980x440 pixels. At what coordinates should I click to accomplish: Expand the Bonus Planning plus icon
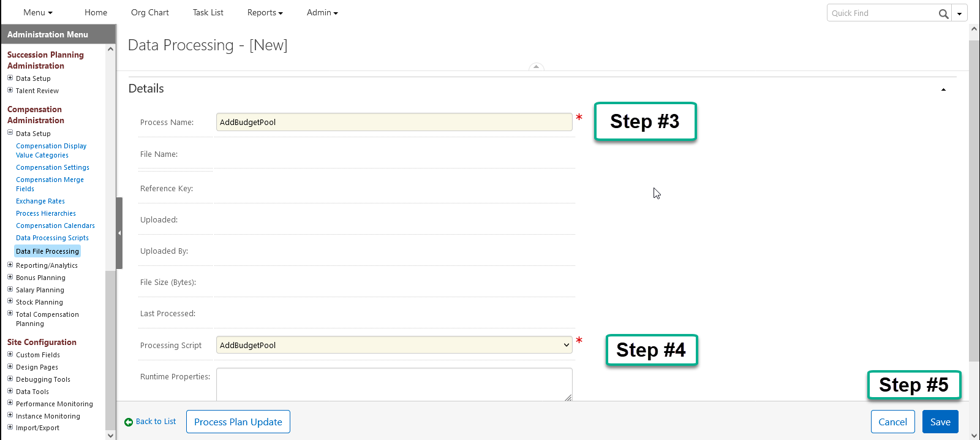click(10, 277)
